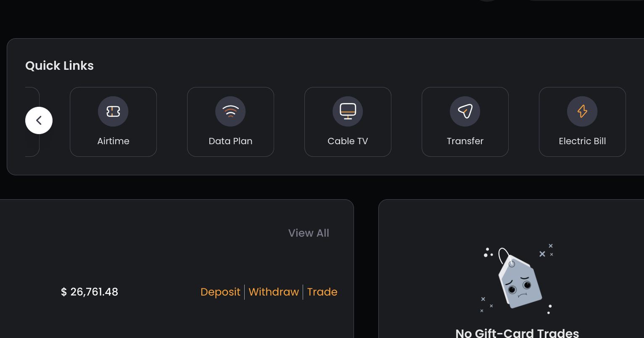Click the Deposit link
644x338 pixels.
tap(220, 292)
